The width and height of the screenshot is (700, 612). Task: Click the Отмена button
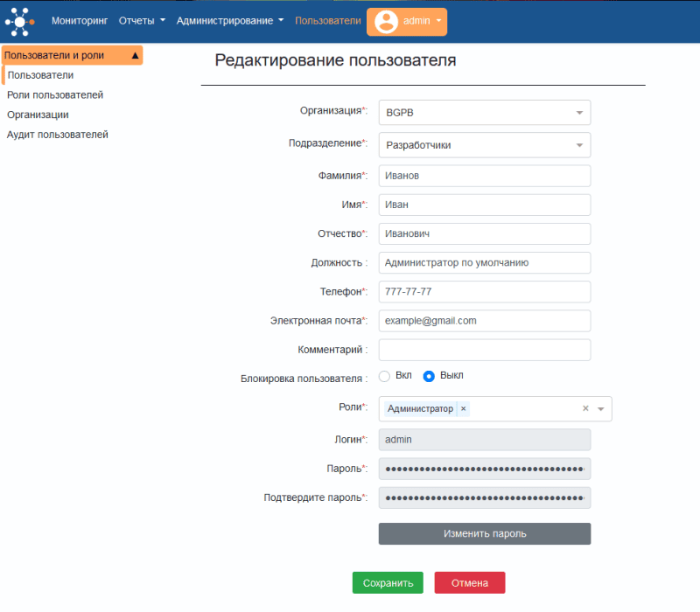470,582
